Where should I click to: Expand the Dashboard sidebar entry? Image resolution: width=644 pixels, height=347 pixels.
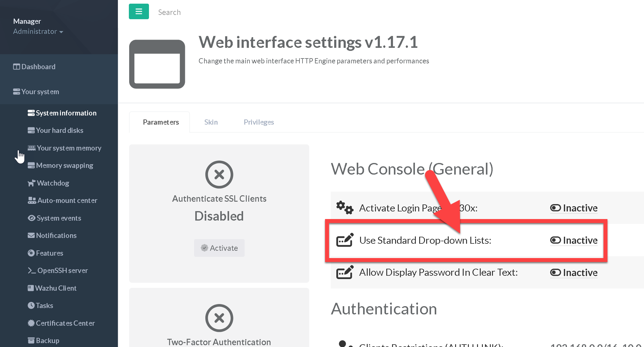[38, 67]
